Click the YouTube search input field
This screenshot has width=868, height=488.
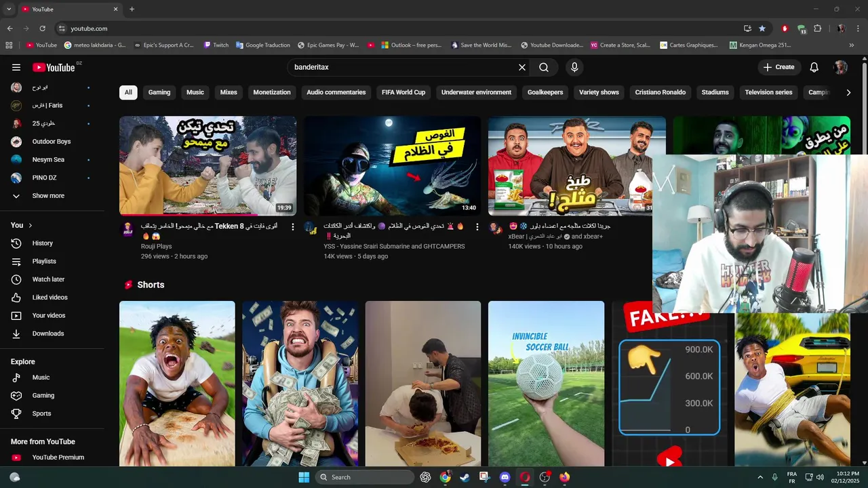(402, 67)
